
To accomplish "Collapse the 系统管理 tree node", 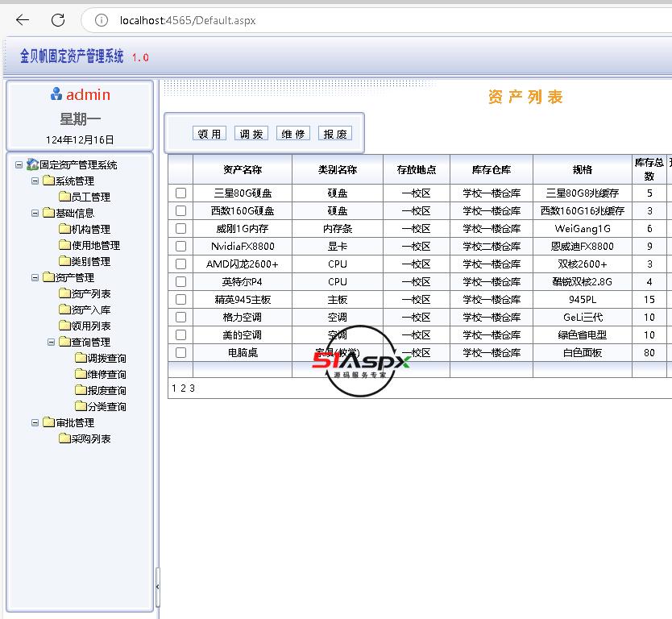I will [x=35, y=181].
